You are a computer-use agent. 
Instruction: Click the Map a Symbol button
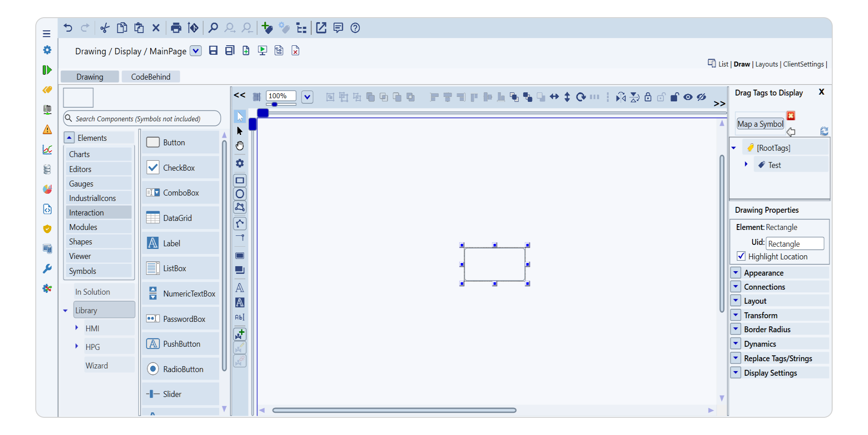click(760, 124)
